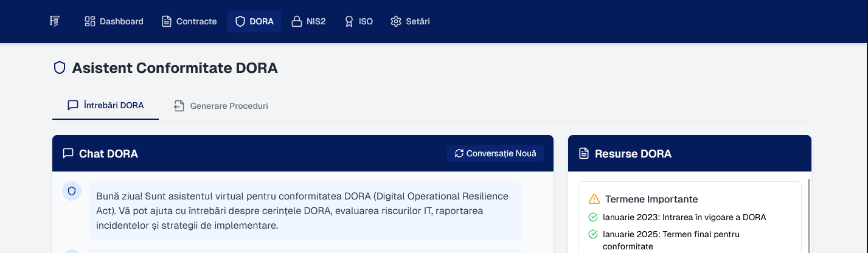Viewport: 868px width, 253px height.
Task: Open the NIS2 section
Action: (x=309, y=21)
